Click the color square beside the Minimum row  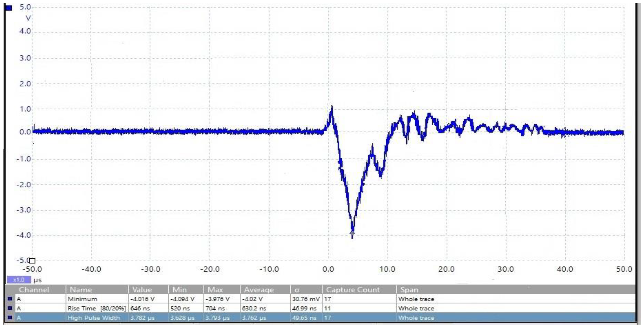(10, 299)
